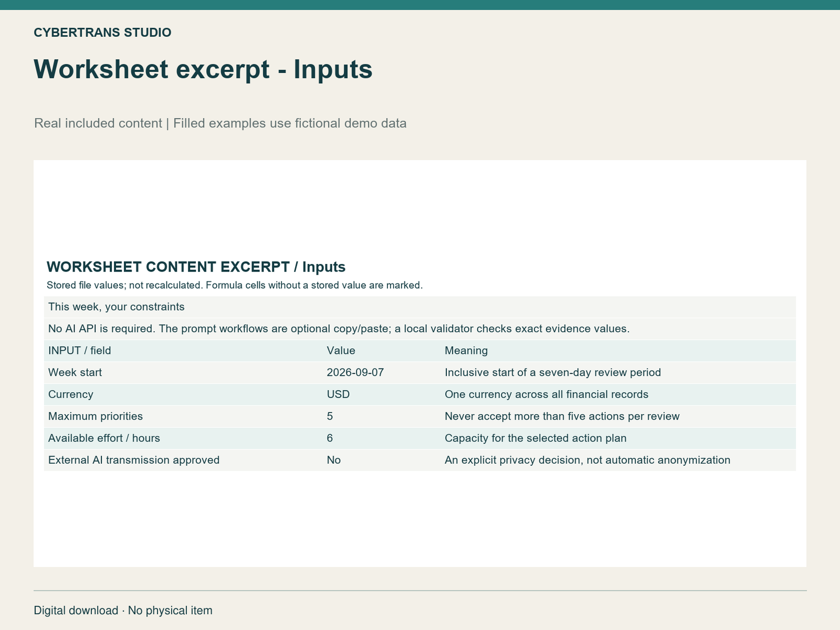Viewport: 840px width, 630px height.
Task: Click the 'Digital download · No physical item' footer
Action: (123, 611)
